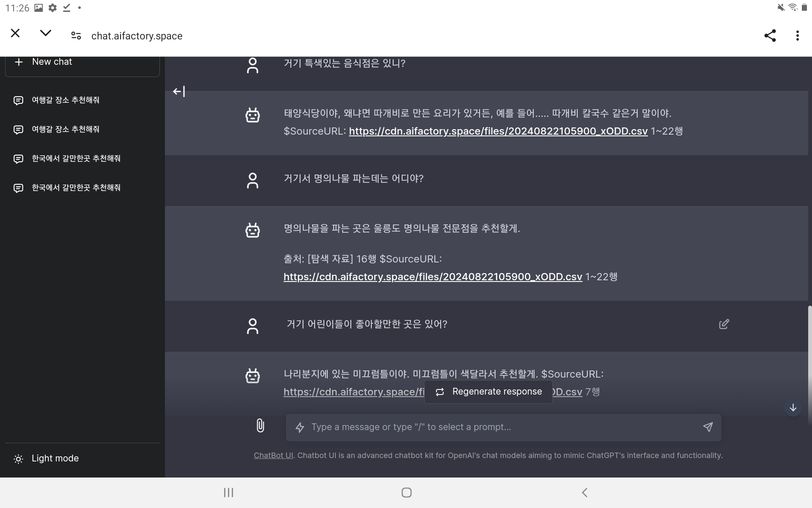Click the lightning prompt icon in input

pyautogui.click(x=300, y=428)
